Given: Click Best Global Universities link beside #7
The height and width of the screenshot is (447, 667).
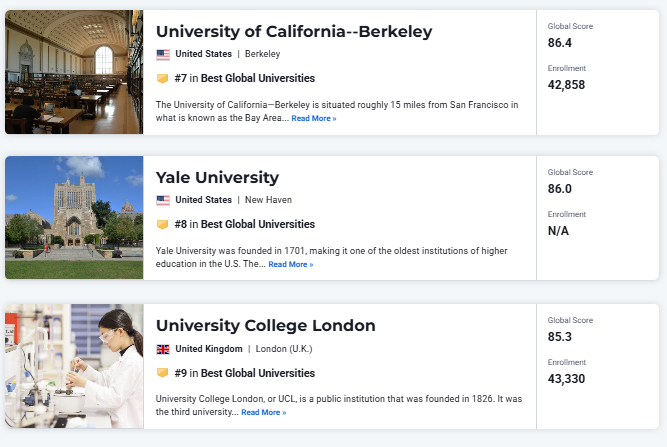Looking at the screenshot, I should [258, 78].
